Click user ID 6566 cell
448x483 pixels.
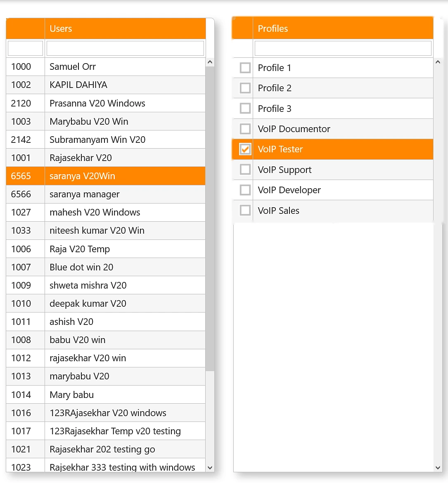tap(25, 194)
